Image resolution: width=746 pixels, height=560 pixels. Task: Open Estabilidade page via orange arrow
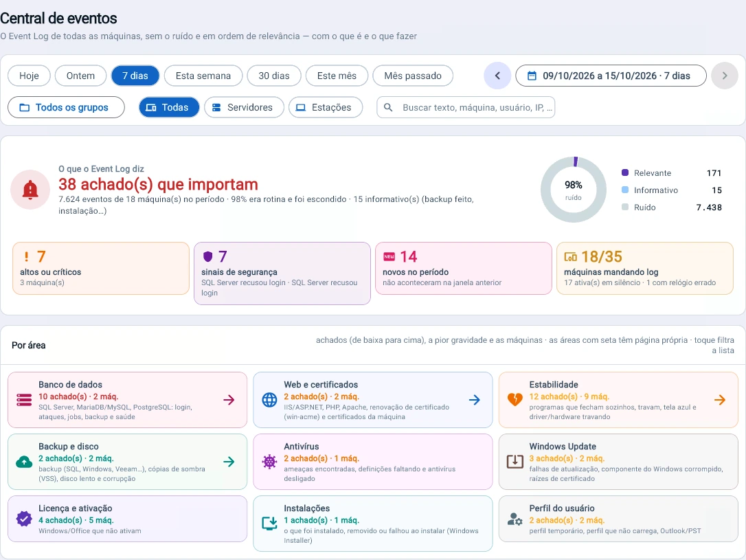click(x=720, y=400)
